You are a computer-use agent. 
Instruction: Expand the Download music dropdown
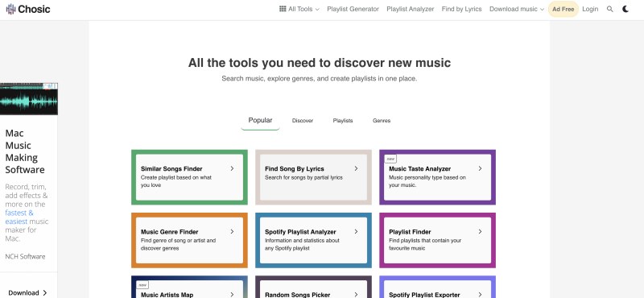517,9
